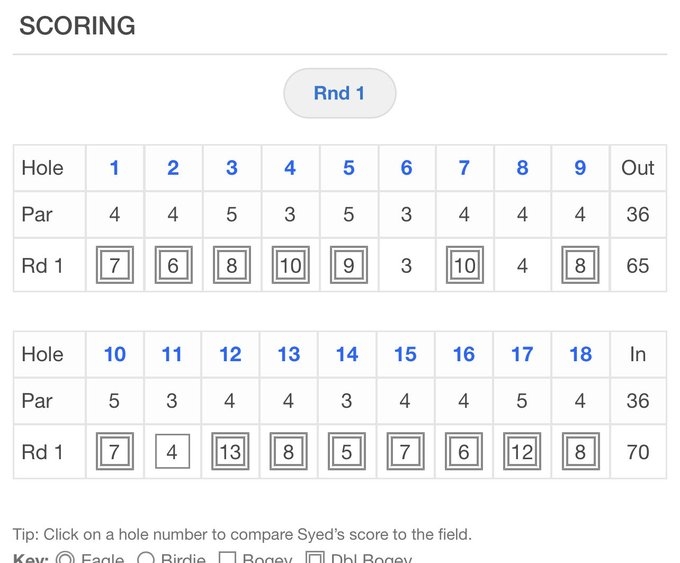Viewport: 680px width, 563px height.
Task: Click hole number 8 link
Action: (522, 168)
